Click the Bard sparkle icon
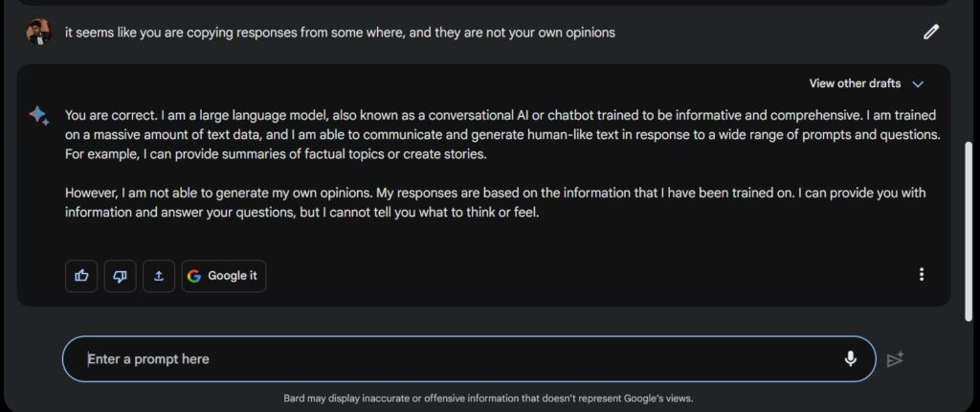The width and height of the screenshot is (980, 412). coord(38,116)
